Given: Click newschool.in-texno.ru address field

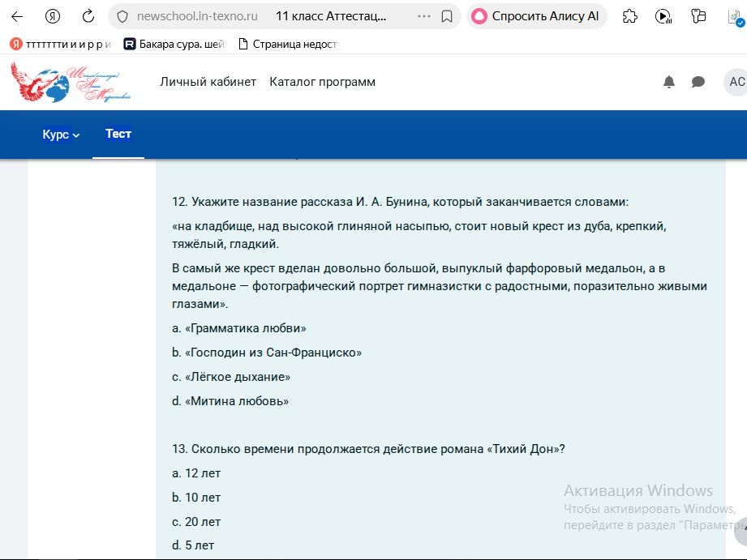Looking at the screenshot, I should (197, 17).
